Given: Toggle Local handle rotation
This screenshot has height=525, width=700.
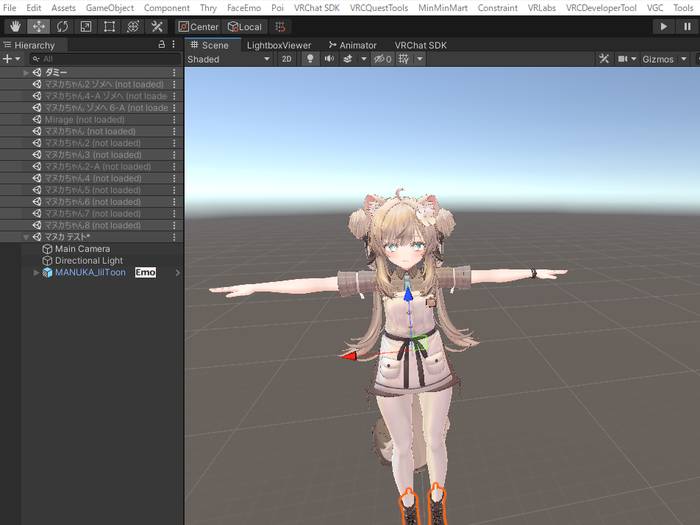Looking at the screenshot, I should coord(245,27).
